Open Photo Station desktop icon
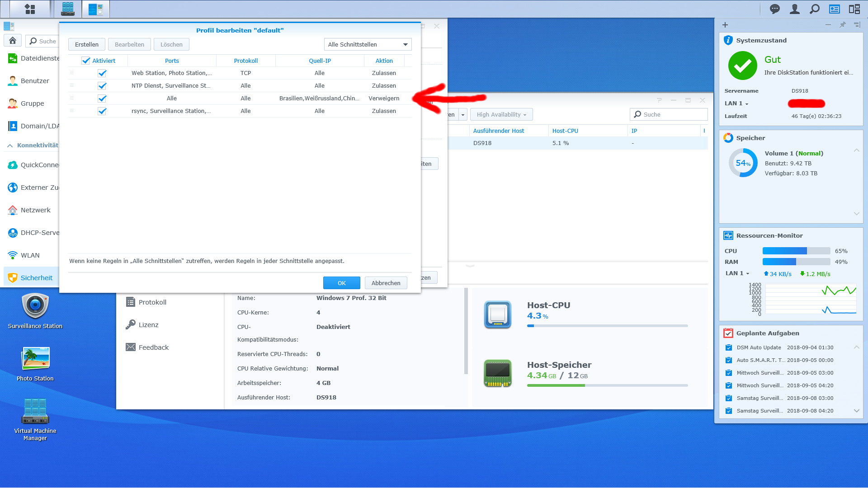The image size is (868, 488). pos(35,359)
